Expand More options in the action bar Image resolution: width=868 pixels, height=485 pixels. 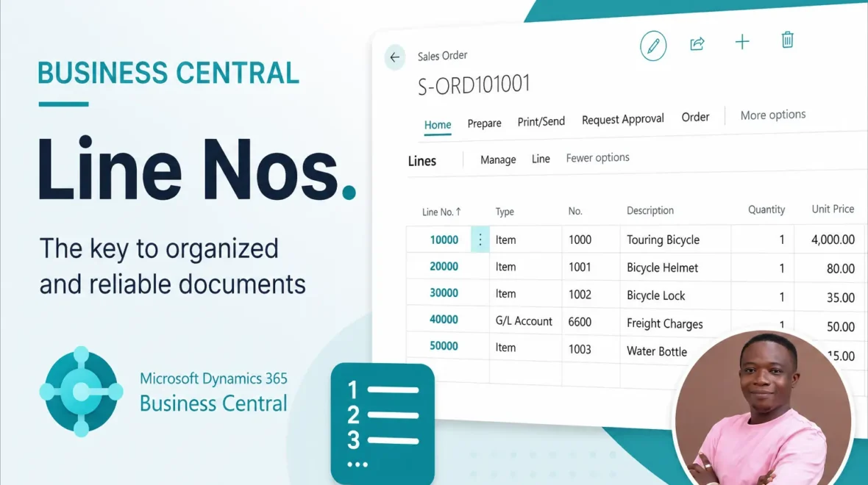coord(773,115)
